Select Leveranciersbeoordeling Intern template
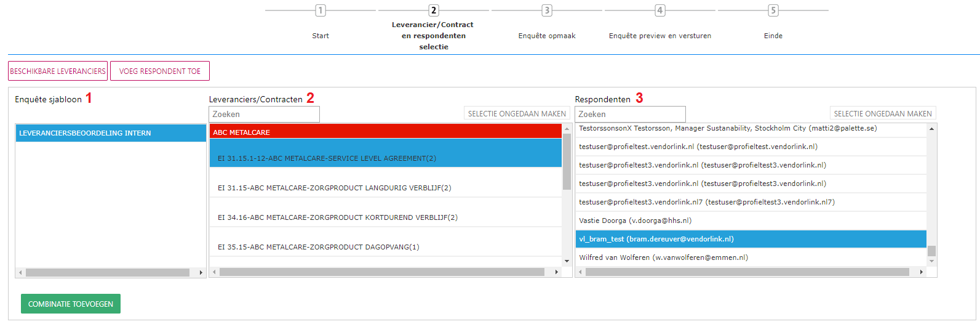This screenshot has height=324, width=980. tap(111, 133)
